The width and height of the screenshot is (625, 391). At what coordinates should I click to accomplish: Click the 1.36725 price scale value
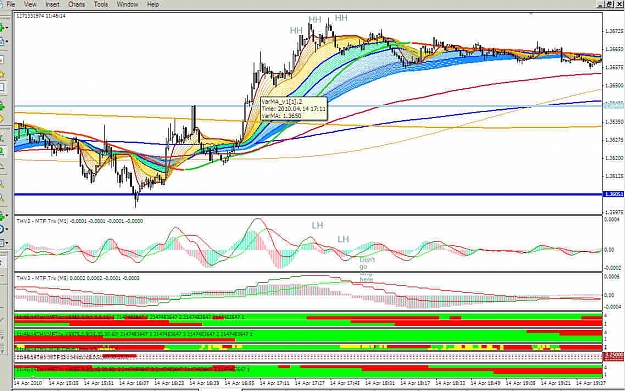(x=614, y=31)
